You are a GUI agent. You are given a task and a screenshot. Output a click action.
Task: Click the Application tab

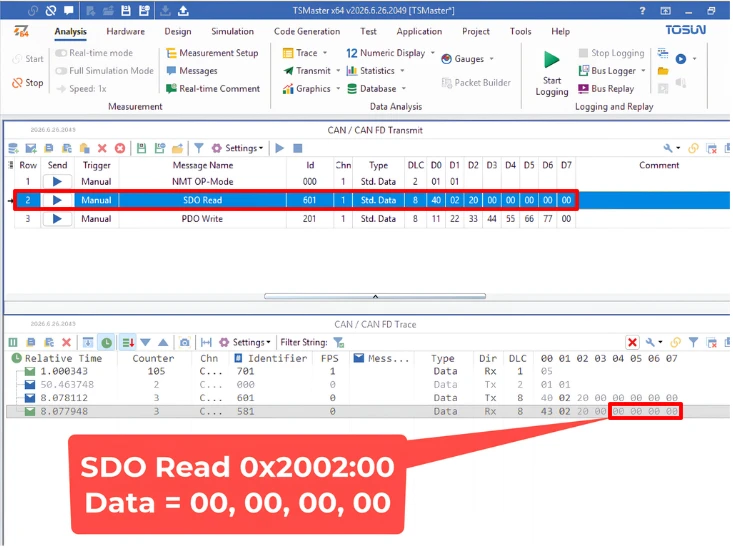pyautogui.click(x=419, y=31)
